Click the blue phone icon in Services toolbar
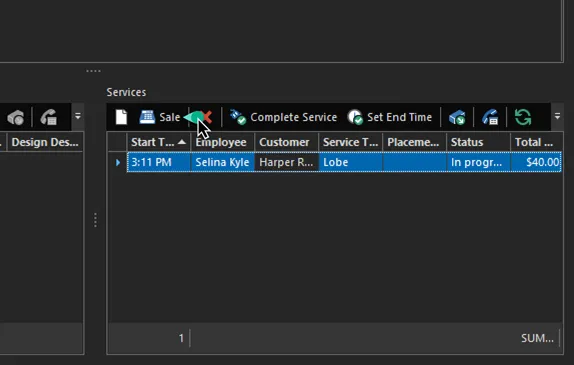Viewport: 574px width, 365px height. (x=490, y=118)
